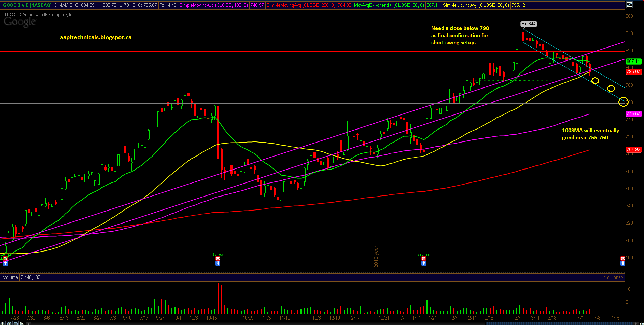Click the <millions> label in volume panel

coord(613,277)
